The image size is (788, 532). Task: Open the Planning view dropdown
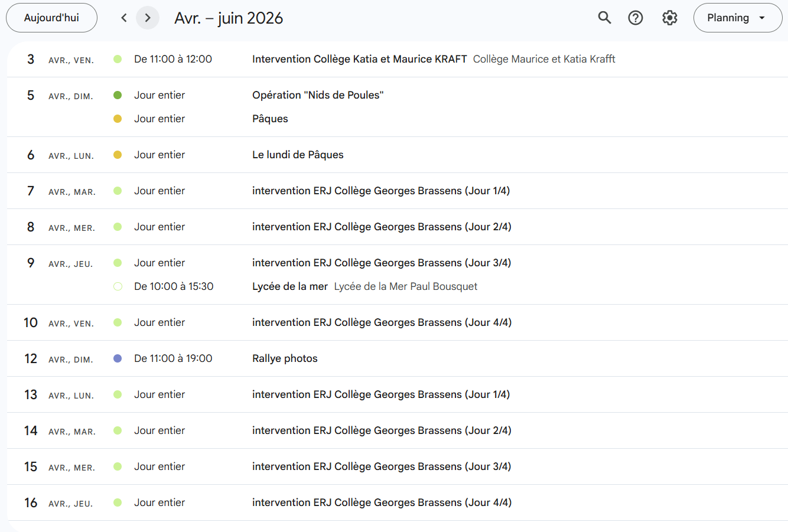[737, 18]
